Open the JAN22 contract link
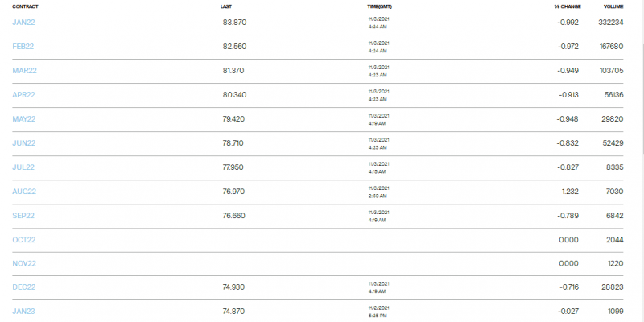 click(x=23, y=23)
